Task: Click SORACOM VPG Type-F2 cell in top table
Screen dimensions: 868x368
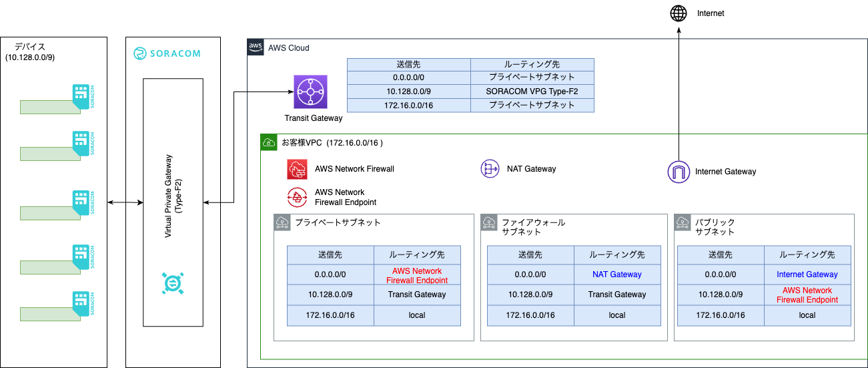Action: [532, 91]
